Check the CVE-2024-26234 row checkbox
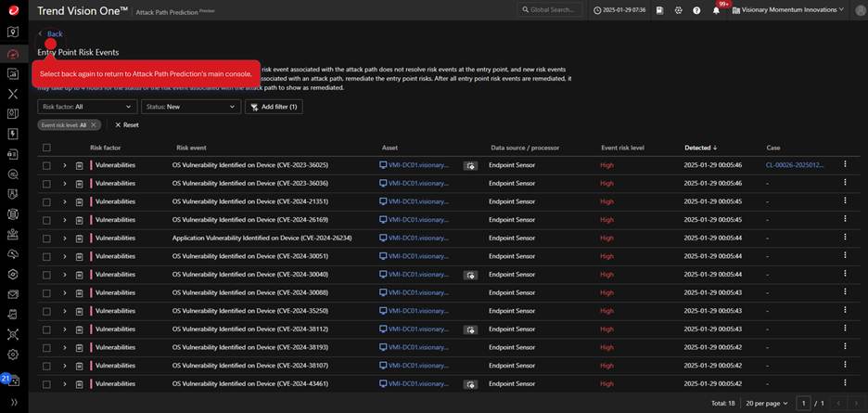 (46, 239)
